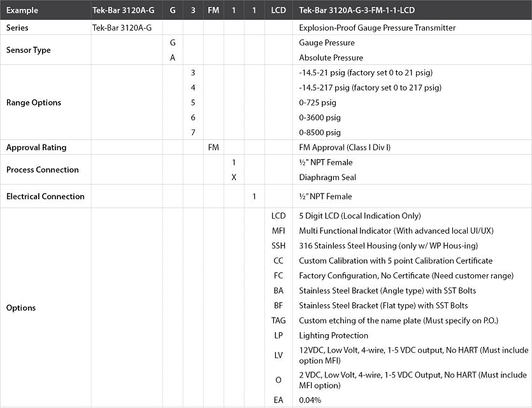Select the 'EA' option code
This screenshot has width=532, height=408.
pyautogui.click(x=278, y=400)
